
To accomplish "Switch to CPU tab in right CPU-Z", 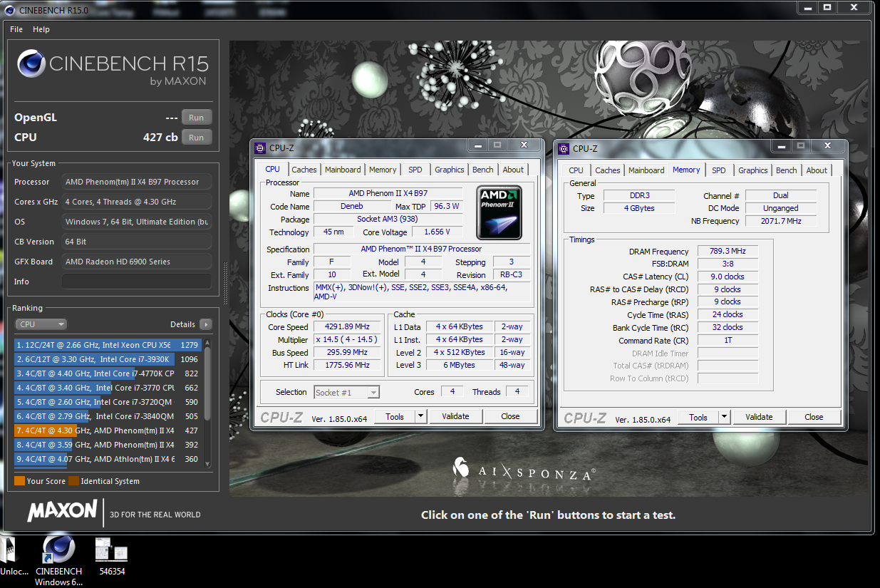I will (576, 170).
